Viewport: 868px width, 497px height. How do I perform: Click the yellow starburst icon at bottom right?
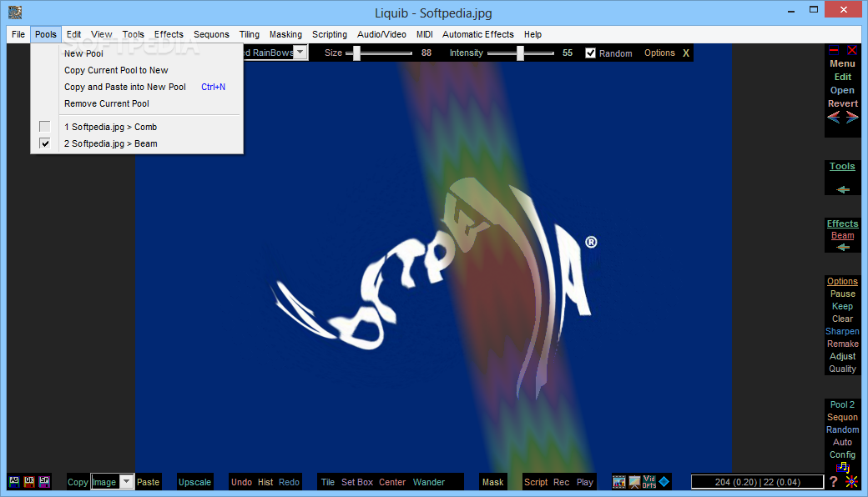tap(851, 482)
